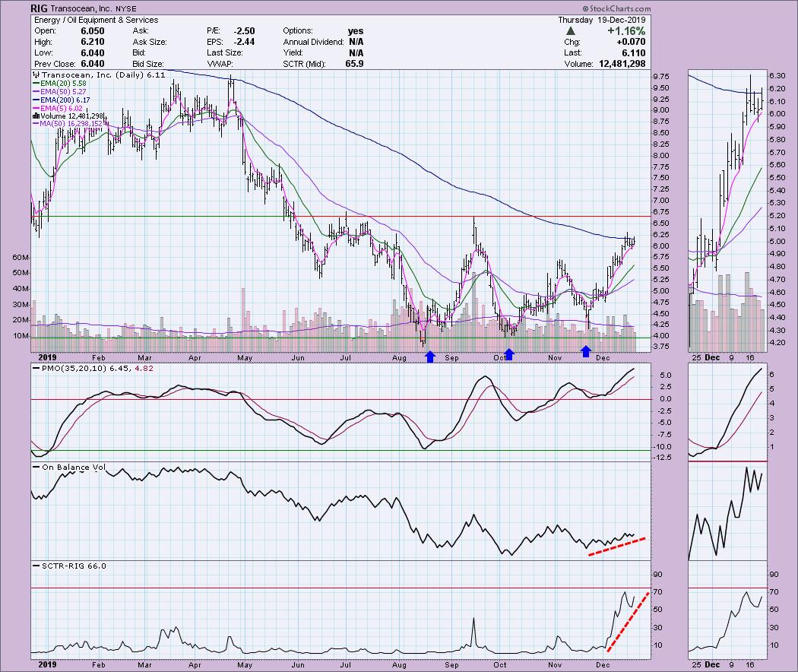Image resolution: width=798 pixels, height=672 pixels.
Task: Click the Options value yes
Action: 356,31
